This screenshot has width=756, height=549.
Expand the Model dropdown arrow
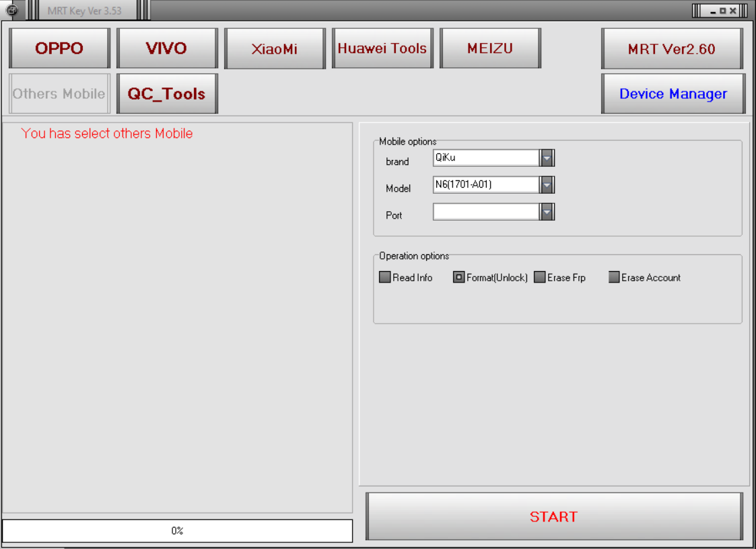[x=547, y=184]
